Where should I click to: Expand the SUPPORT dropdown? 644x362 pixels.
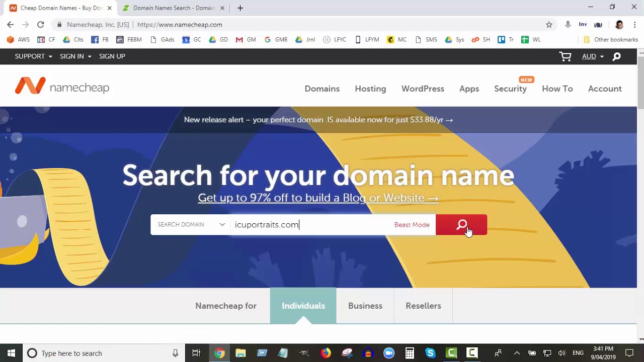[34, 56]
